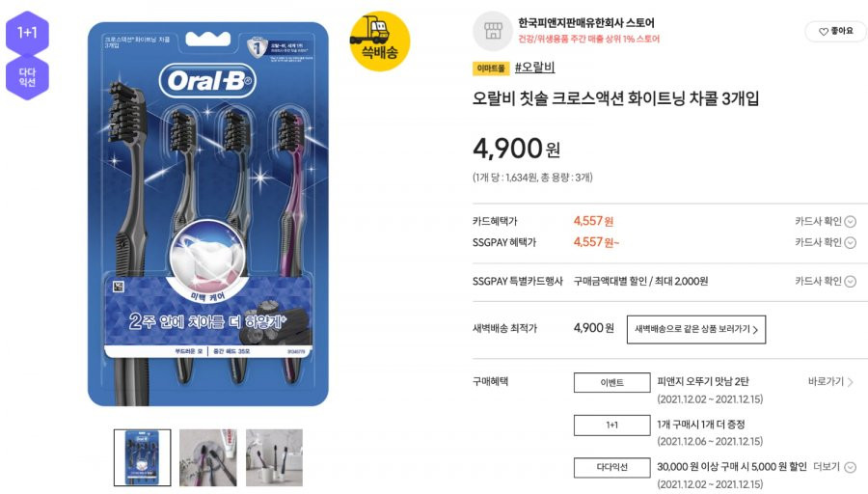Click arrow next to 바로가기
The height and width of the screenshot is (494, 868).
pos(851,382)
